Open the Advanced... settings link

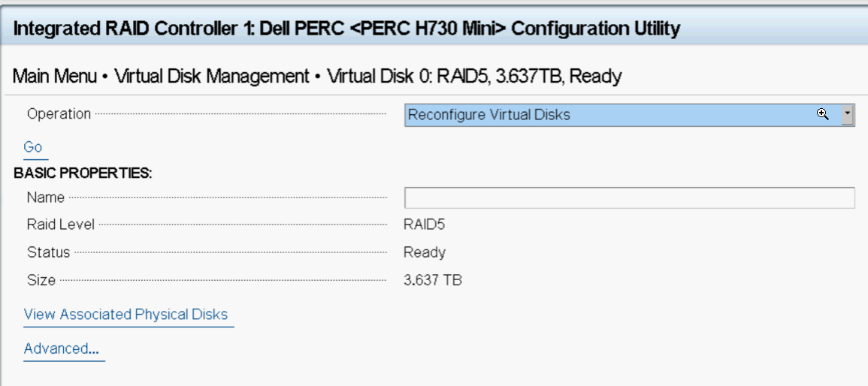click(61, 349)
